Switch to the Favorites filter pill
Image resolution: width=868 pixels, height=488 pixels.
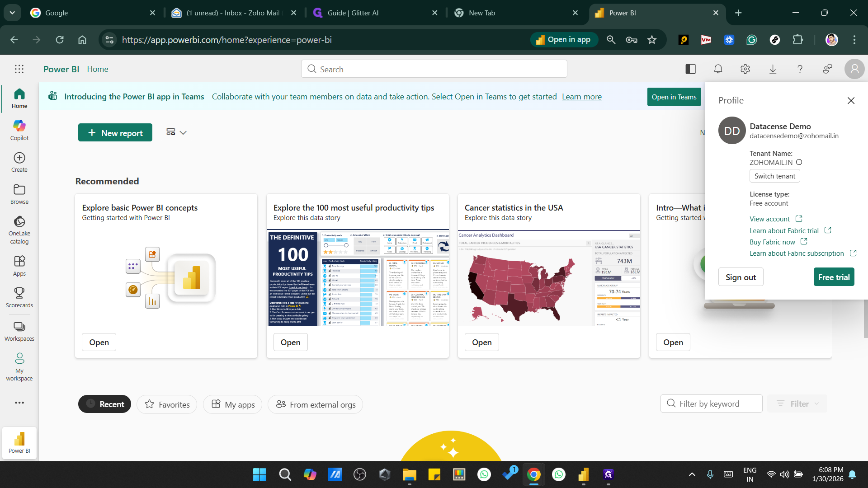pos(167,404)
